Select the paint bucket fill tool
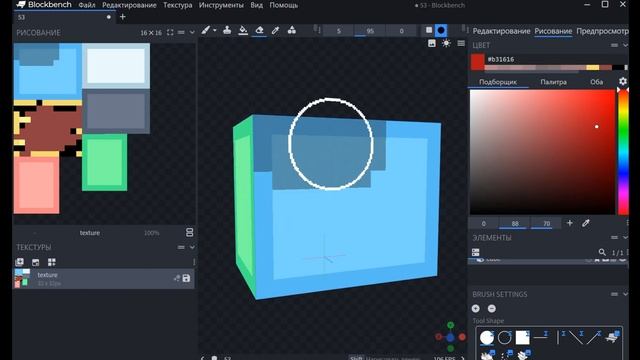 click(x=243, y=30)
